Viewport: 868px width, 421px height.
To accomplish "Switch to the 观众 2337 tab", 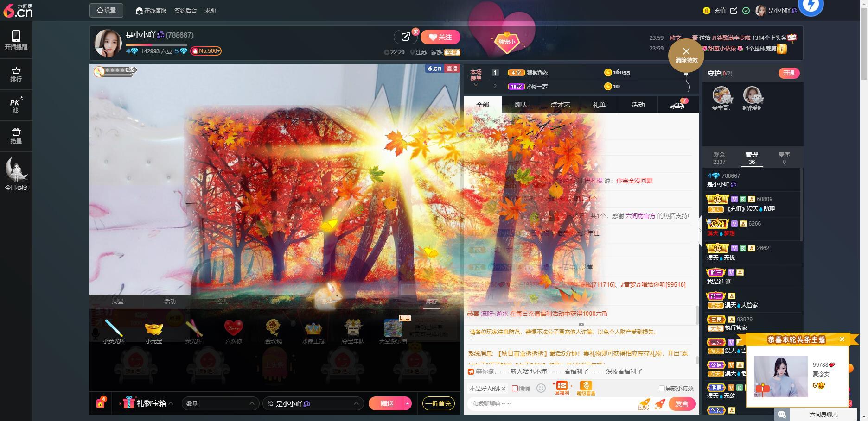I will click(x=719, y=158).
